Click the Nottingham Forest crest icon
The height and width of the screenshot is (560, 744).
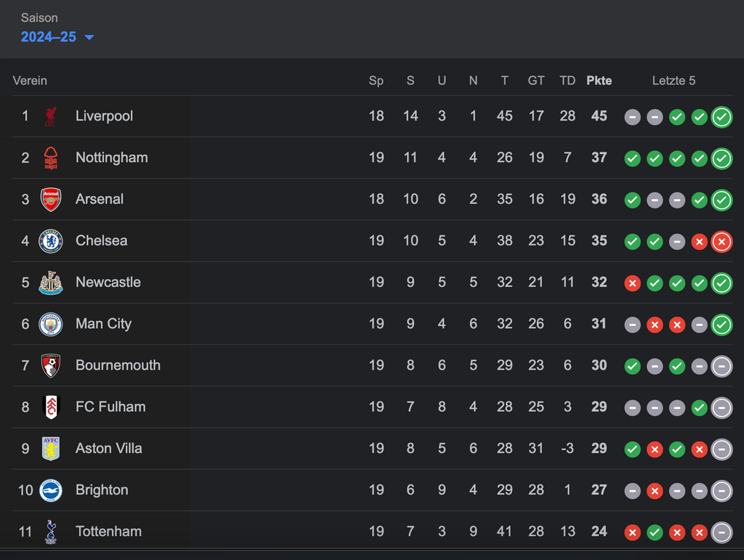coord(50,158)
